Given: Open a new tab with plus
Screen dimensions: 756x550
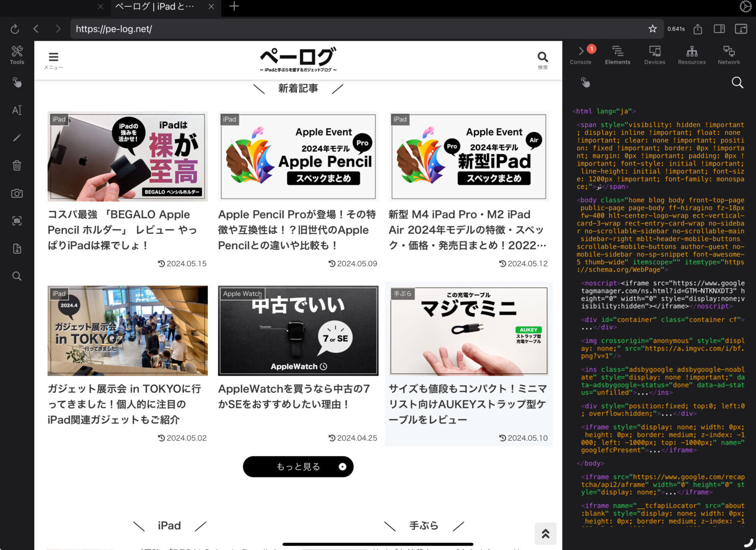Looking at the screenshot, I should [234, 7].
